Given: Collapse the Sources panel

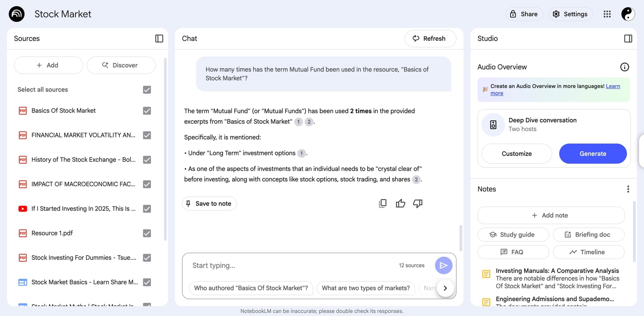Looking at the screenshot, I should [x=159, y=38].
